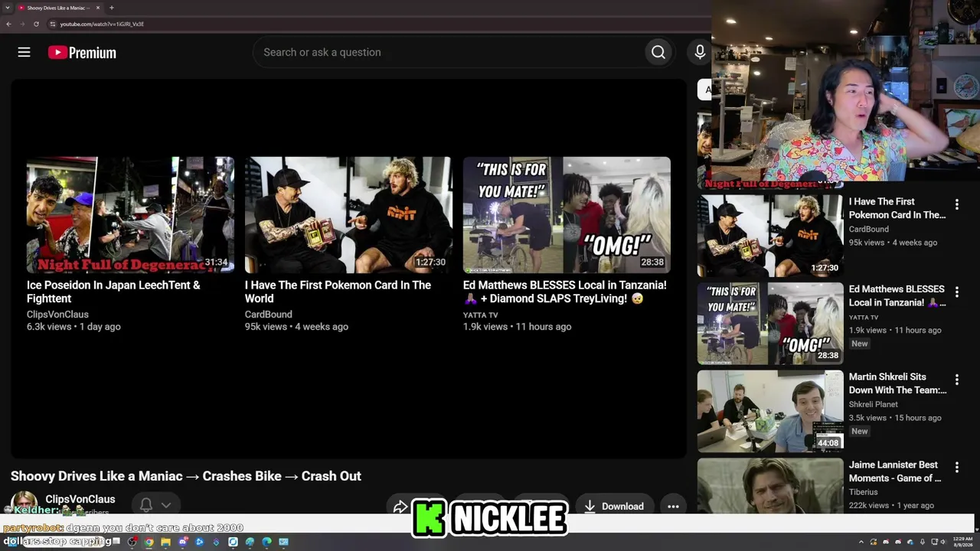
Task: Open 'Martin Shkreli Sits Down With The Team' title
Action: (897, 383)
